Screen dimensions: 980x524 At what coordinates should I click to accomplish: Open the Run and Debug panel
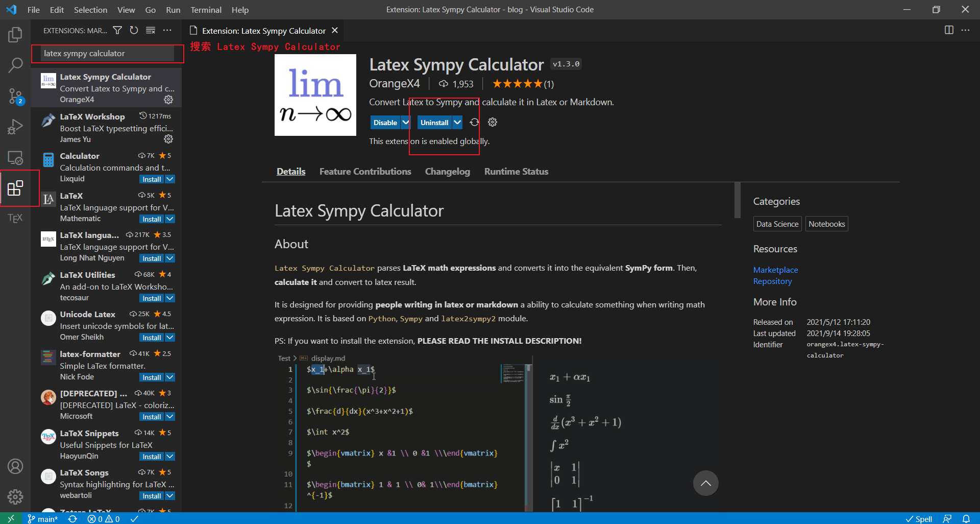(15, 127)
